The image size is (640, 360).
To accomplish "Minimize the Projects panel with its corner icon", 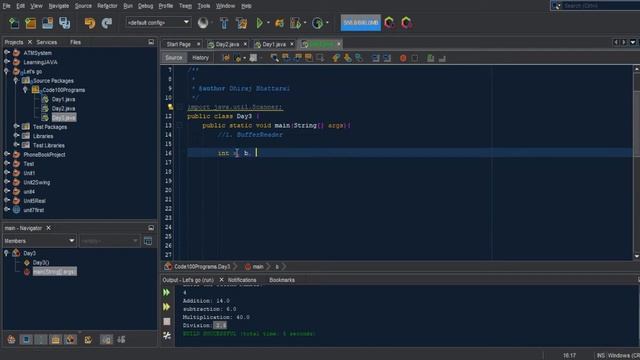I will click(x=151, y=42).
